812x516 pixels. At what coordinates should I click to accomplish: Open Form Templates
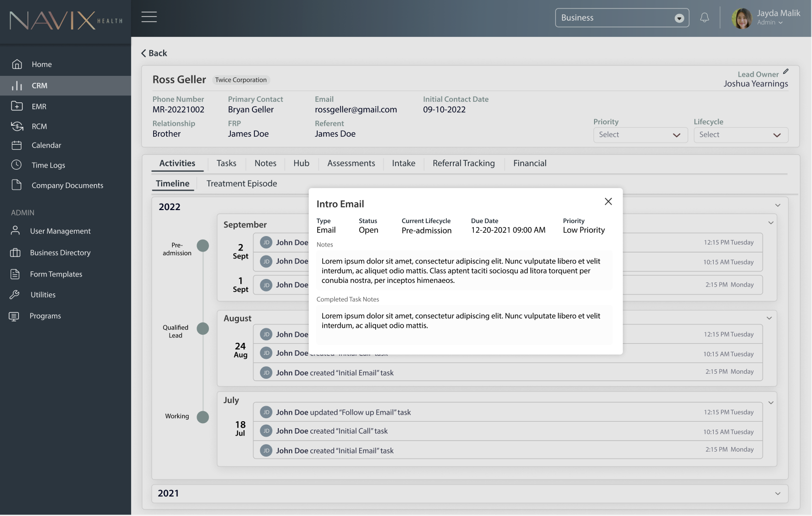click(56, 274)
